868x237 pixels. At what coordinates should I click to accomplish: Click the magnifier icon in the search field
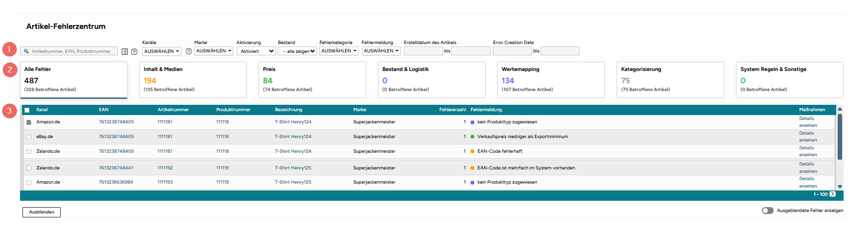click(x=26, y=51)
